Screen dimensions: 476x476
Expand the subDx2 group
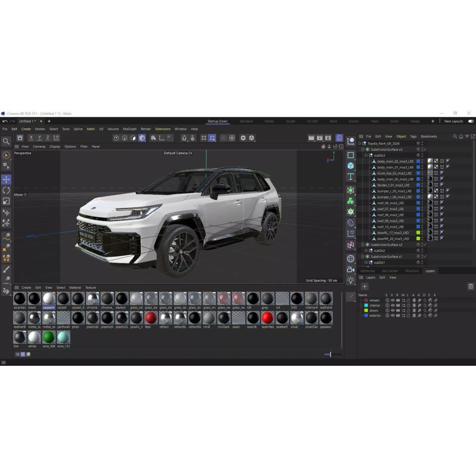[x=366, y=250]
